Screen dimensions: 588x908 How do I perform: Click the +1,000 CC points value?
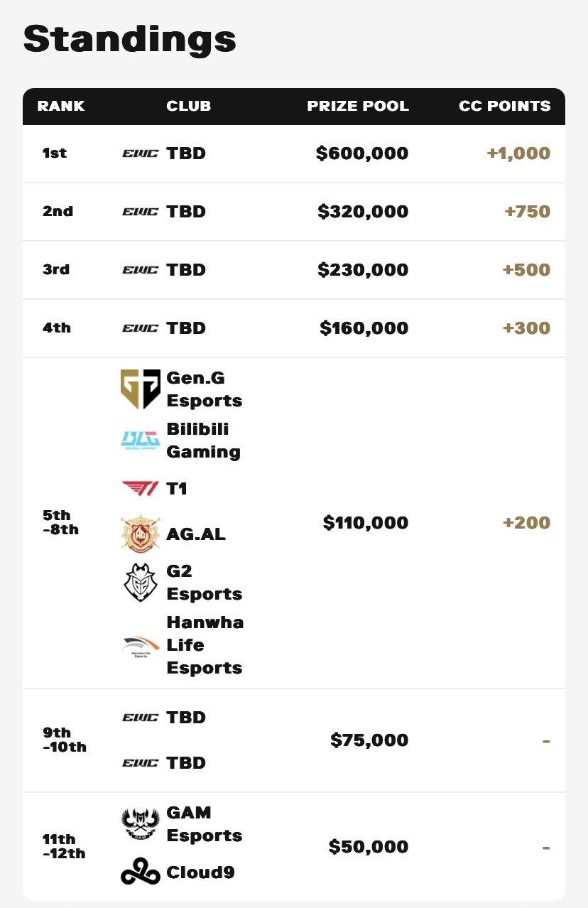pos(518,153)
